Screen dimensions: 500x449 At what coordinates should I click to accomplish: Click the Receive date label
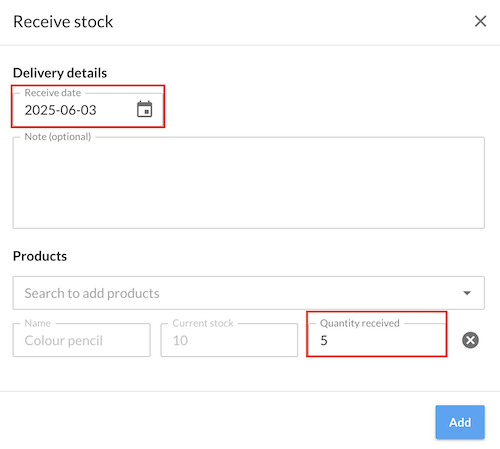point(53,93)
